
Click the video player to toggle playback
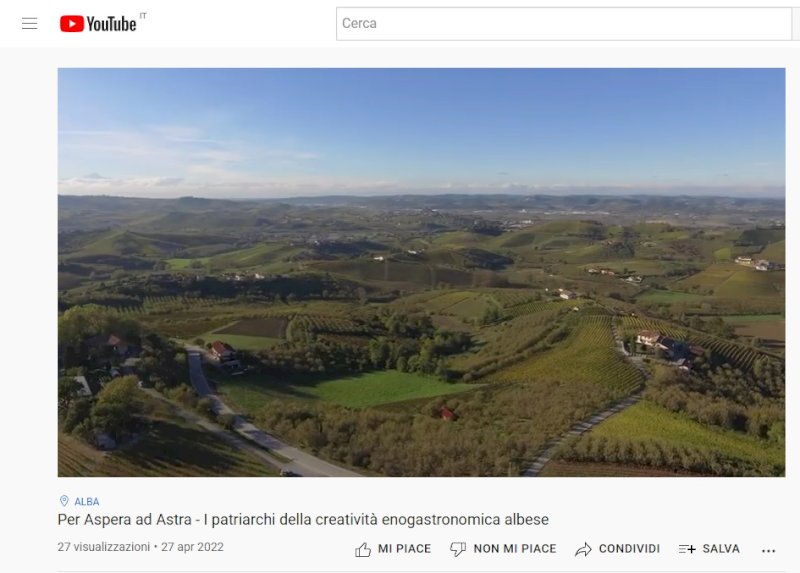point(421,272)
